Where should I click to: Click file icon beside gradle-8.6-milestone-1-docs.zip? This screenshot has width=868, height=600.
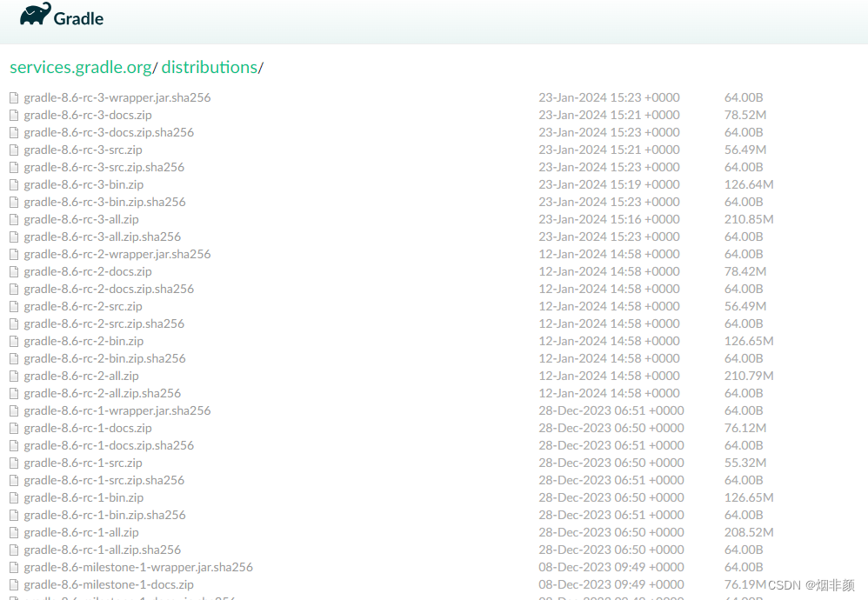(x=15, y=585)
